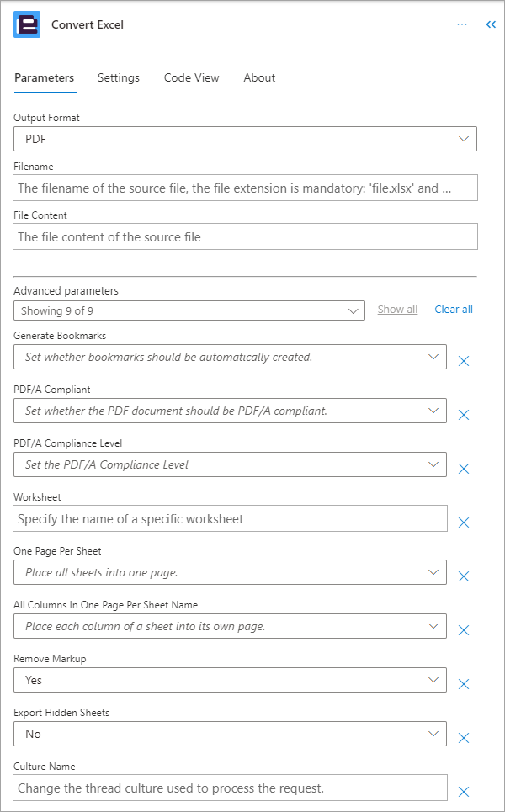Click the Advanced parameters label
This screenshot has width=505, height=812.
point(66,290)
